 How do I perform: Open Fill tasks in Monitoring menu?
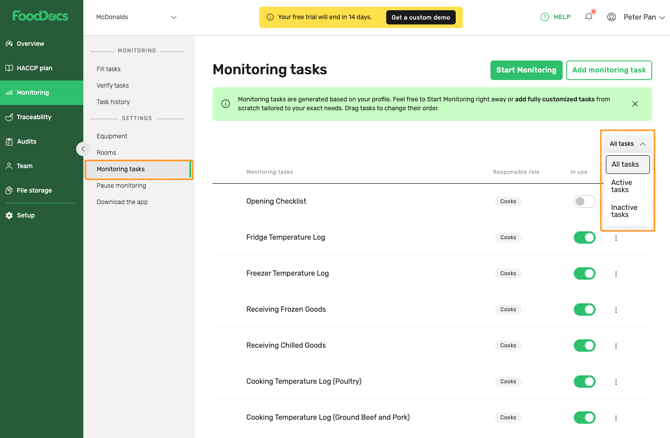click(x=109, y=69)
